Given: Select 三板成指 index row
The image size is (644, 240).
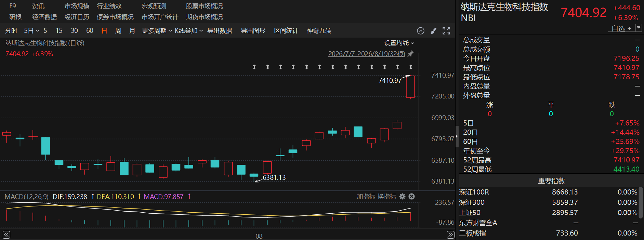Looking at the screenshot, I should [x=549, y=233].
